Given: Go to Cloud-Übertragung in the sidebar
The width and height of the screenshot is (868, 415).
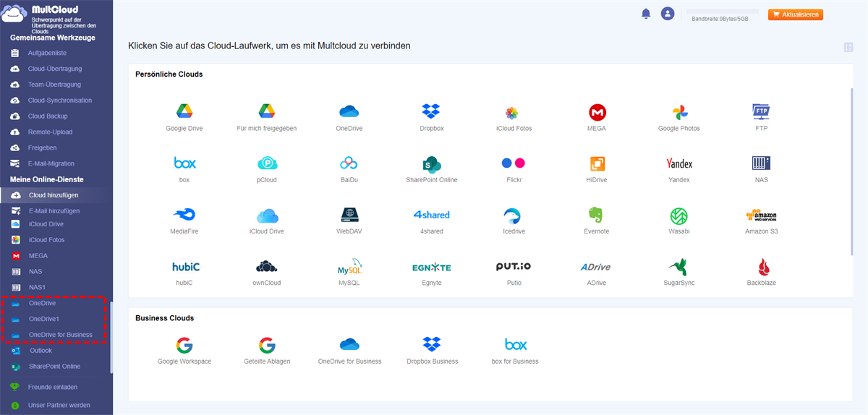Looking at the screenshot, I should [x=56, y=69].
